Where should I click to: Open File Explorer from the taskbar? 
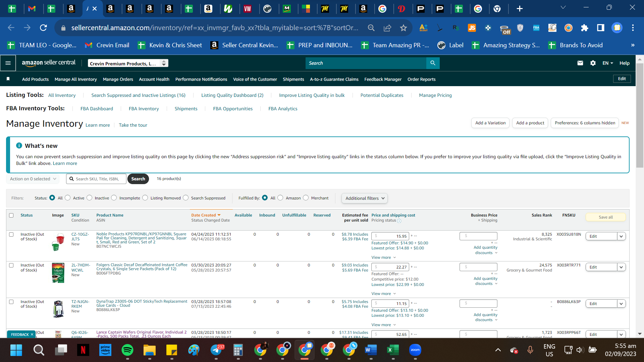(x=149, y=350)
